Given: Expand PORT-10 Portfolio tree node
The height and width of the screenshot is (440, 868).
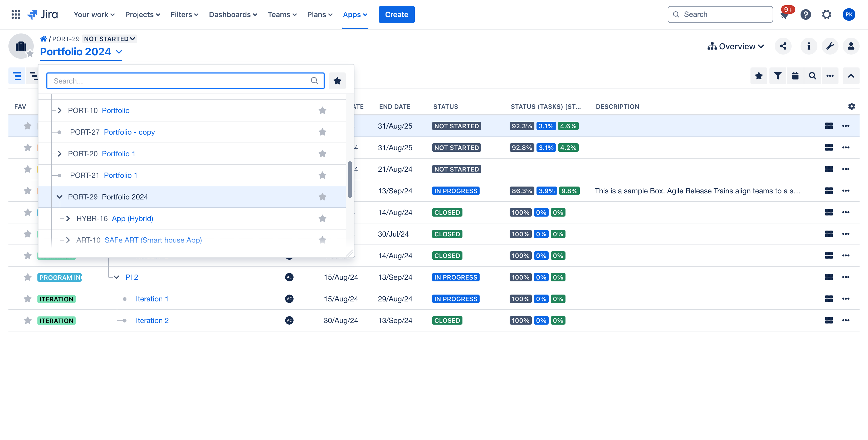Looking at the screenshot, I should pyautogui.click(x=60, y=110).
